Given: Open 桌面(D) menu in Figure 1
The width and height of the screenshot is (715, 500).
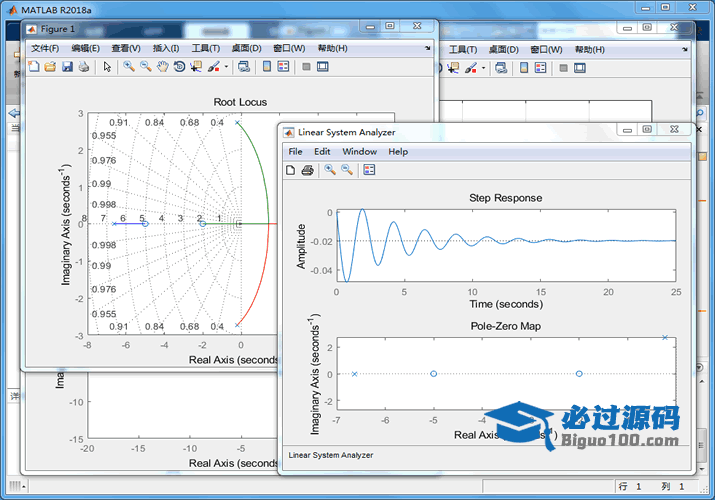Looking at the screenshot, I should (246, 48).
